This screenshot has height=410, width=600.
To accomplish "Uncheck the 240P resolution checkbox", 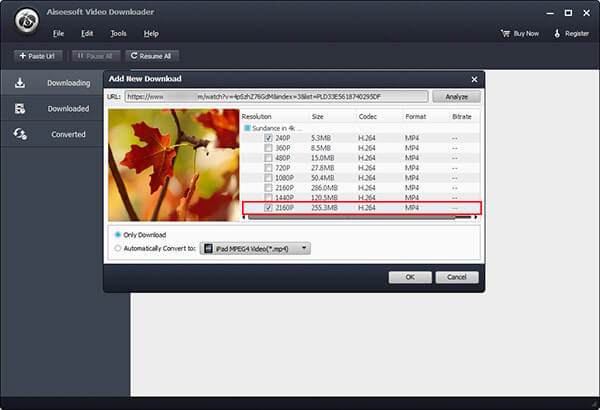I will coord(267,137).
